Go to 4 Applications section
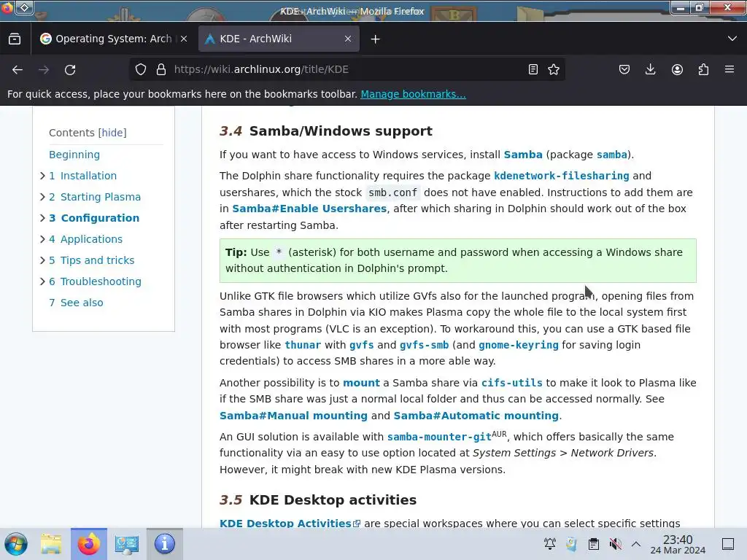The image size is (747, 560). tap(86, 239)
